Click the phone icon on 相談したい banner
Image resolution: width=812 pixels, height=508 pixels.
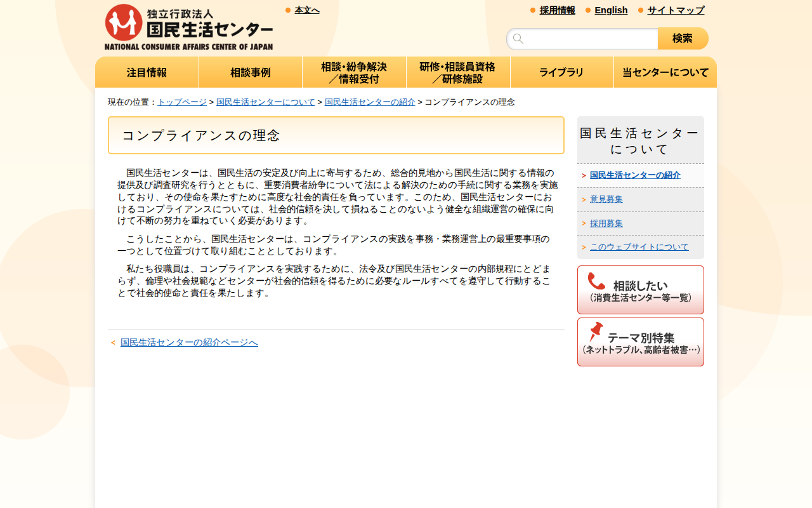click(596, 281)
